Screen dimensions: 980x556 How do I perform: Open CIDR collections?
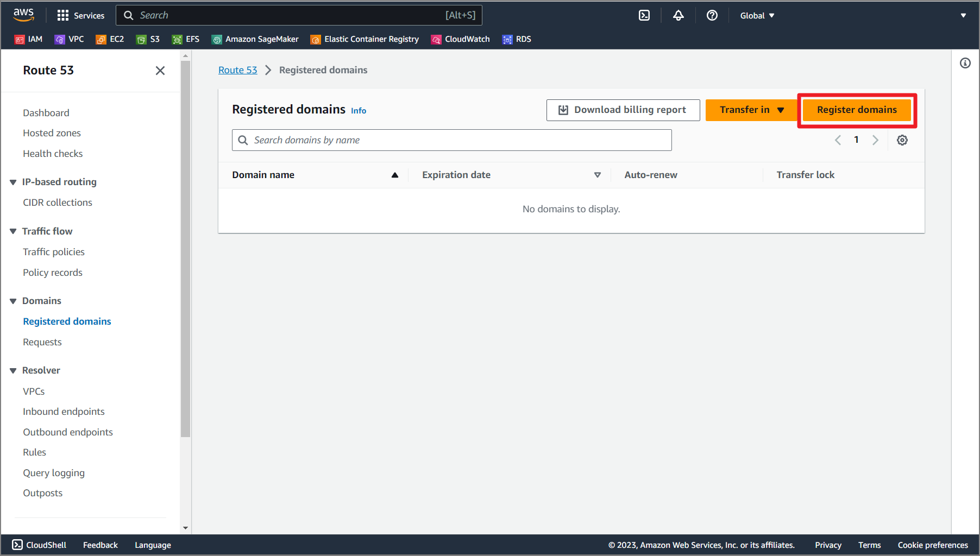[x=58, y=203]
